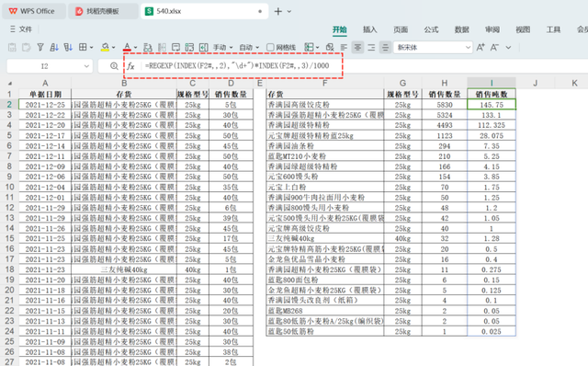Click the zoom magnifier beside formula bar
The width and height of the screenshot is (588, 366).
114,66
